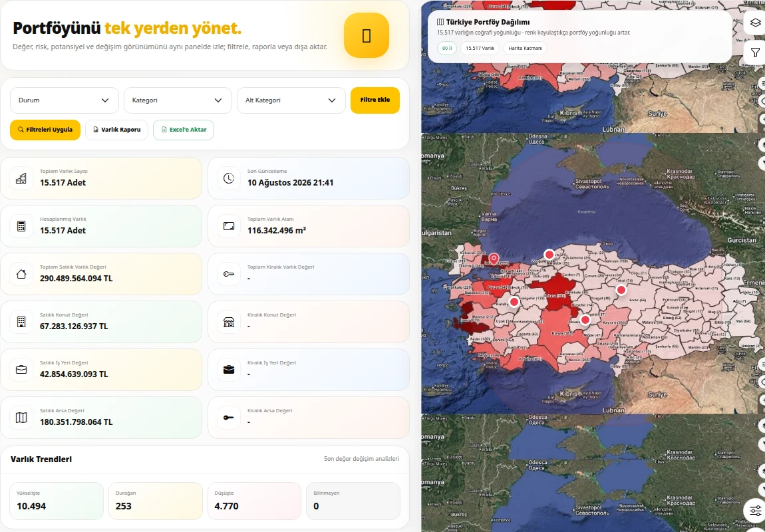
Task: Click the date 10 Ağustos 2026 21:41
Action: coord(290,183)
